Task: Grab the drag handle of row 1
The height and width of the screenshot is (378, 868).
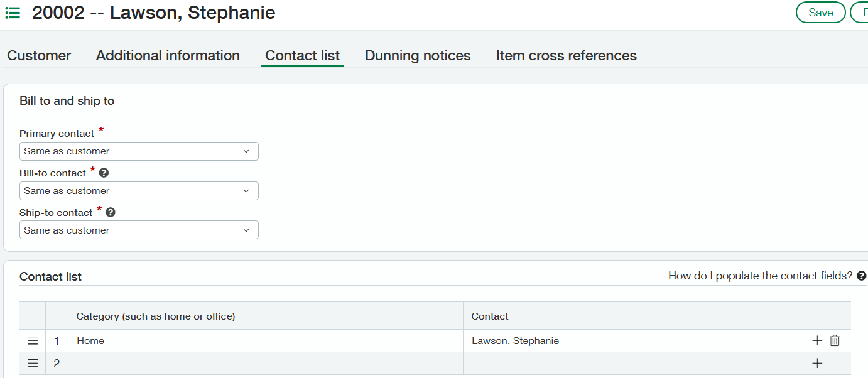Action: click(x=33, y=341)
